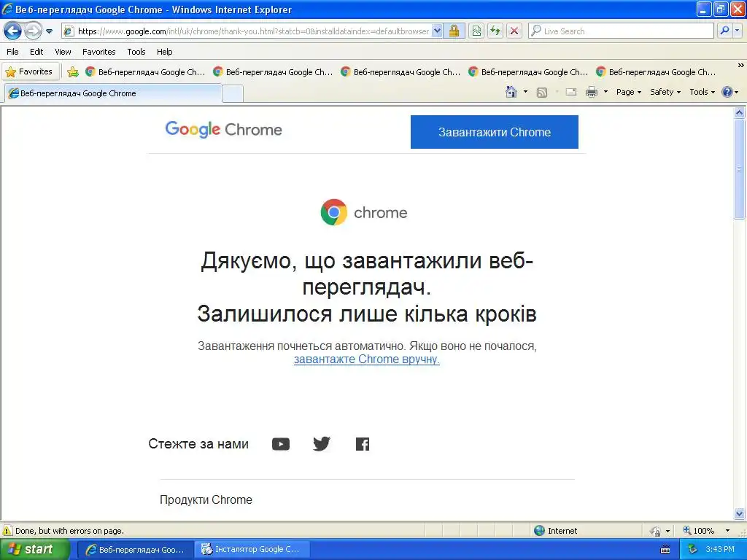Expand the Home button dropdown arrow
Image resolution: width=747 pixels, height=560 pixels.
[x=525, y=92]
